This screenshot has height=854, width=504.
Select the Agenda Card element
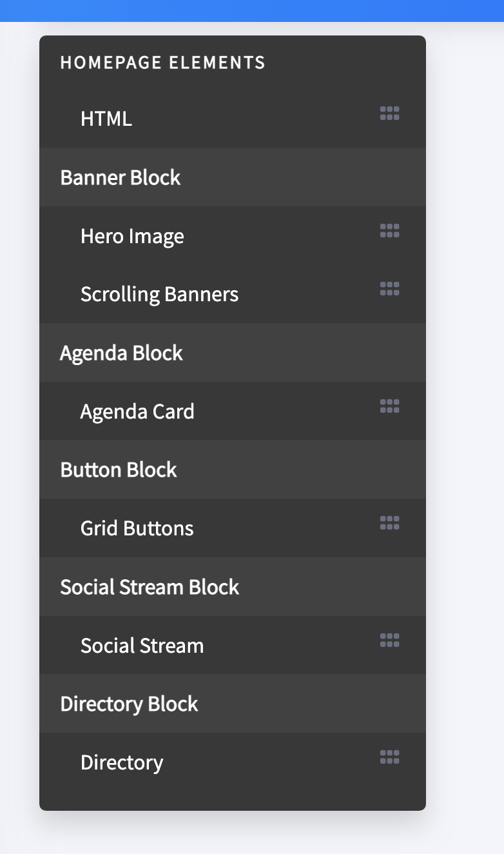[233, 411]
